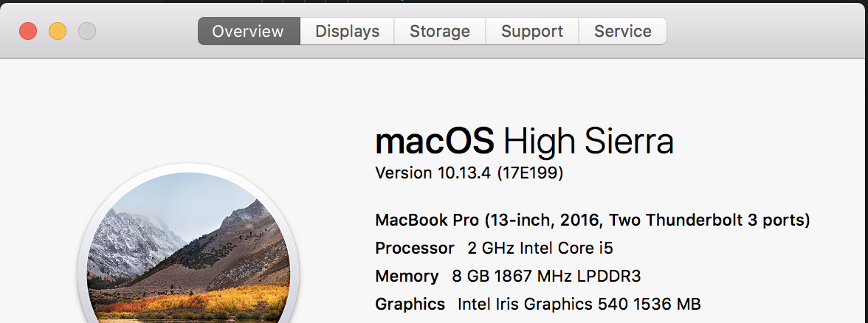Viewport: 868px width, 323px height.
Task: Click the 2 GHz Intel Core i5 value
Action: [540, 248]
